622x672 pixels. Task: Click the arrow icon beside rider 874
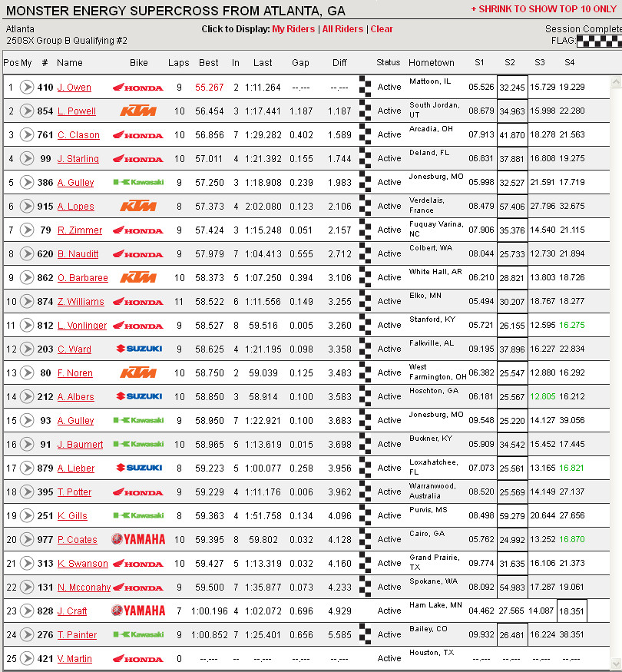point(27,301)
